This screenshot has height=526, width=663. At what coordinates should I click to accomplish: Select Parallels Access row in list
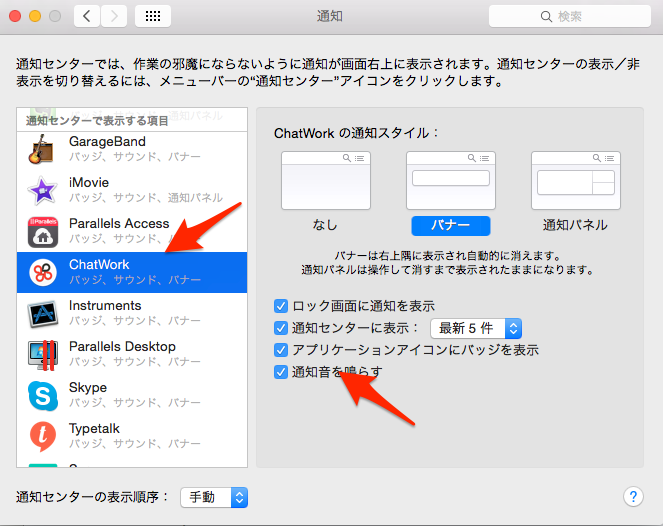(x=132, y=231)
